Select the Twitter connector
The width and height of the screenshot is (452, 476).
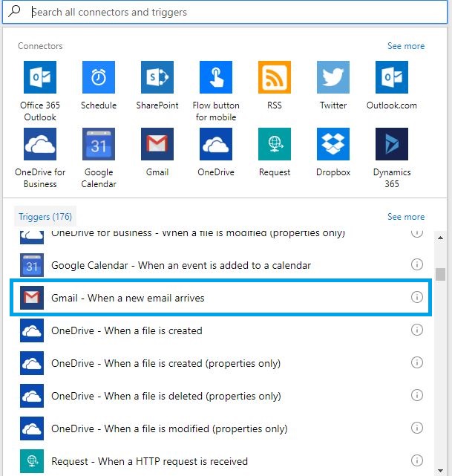[333, 77]
